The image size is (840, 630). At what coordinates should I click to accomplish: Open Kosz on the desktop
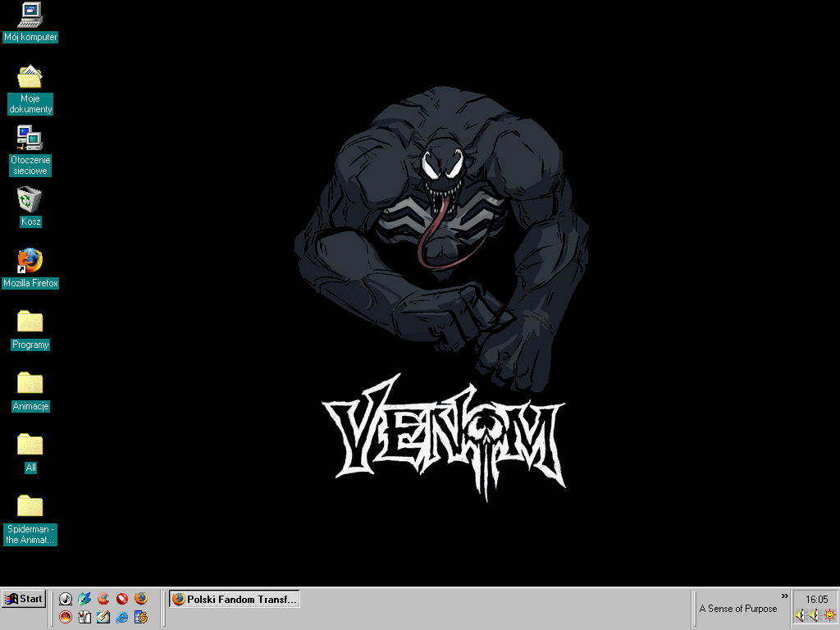click(30, 201)
